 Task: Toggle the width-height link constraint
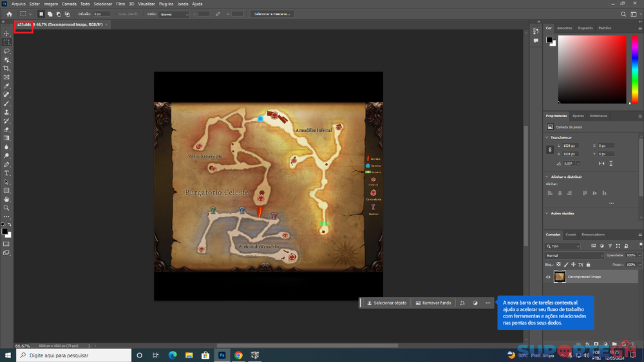click(550, 149)
